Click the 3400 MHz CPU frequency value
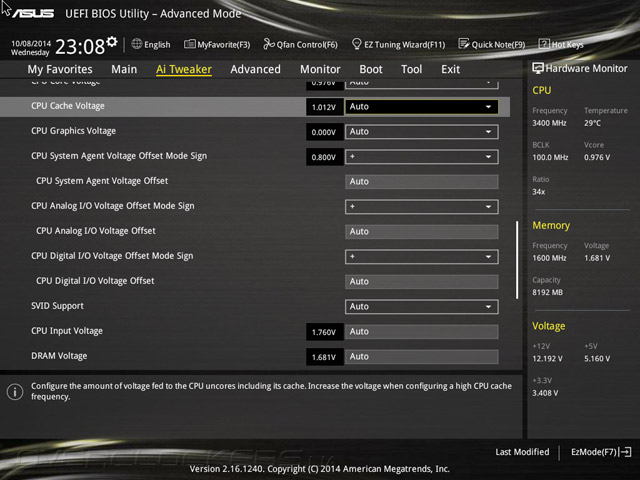This screenshot has width=640, height=480. 549,123
